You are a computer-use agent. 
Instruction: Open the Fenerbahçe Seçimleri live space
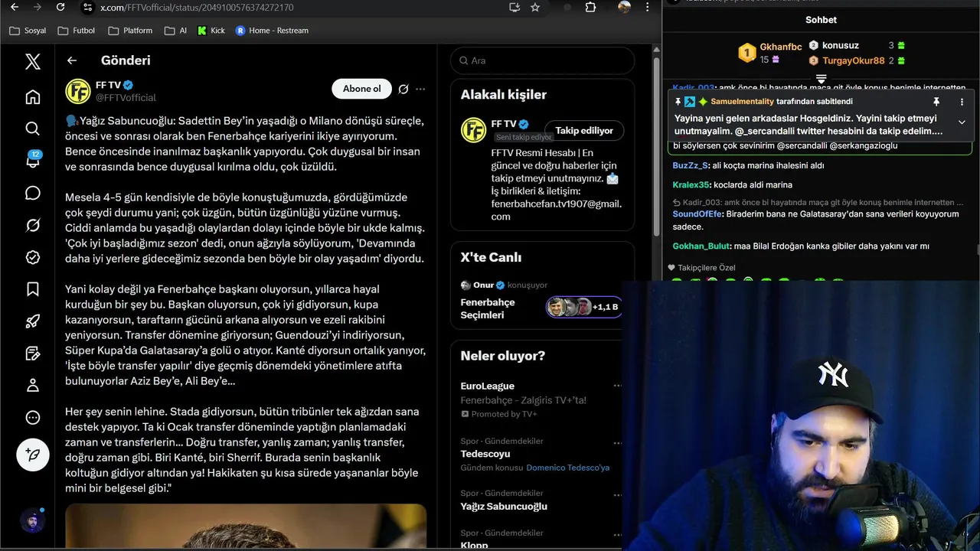tap(488, 308)
